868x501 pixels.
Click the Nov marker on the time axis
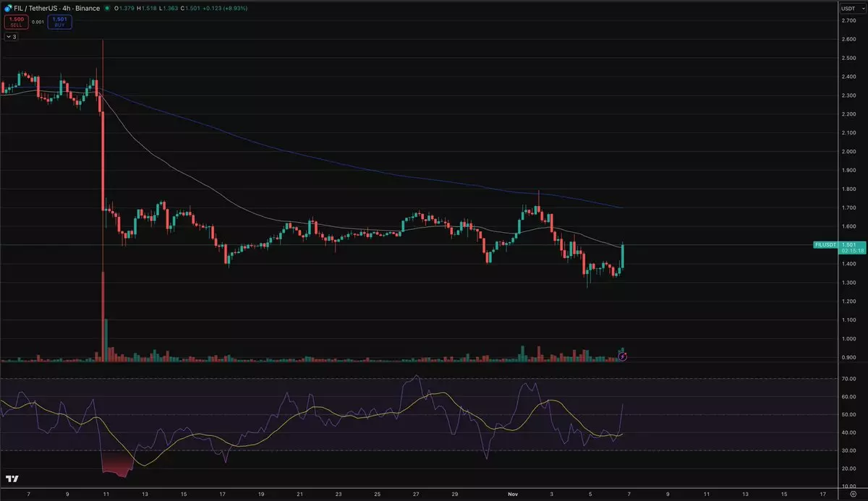[510, 494]
